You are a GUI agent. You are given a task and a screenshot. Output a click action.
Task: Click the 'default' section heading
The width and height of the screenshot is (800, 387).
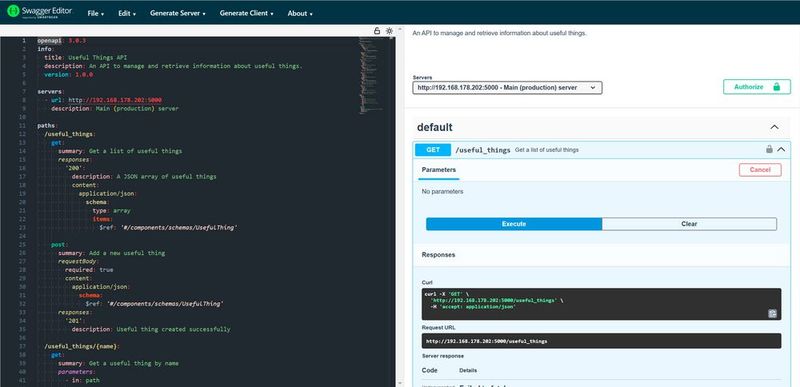(x=435, y=127)
